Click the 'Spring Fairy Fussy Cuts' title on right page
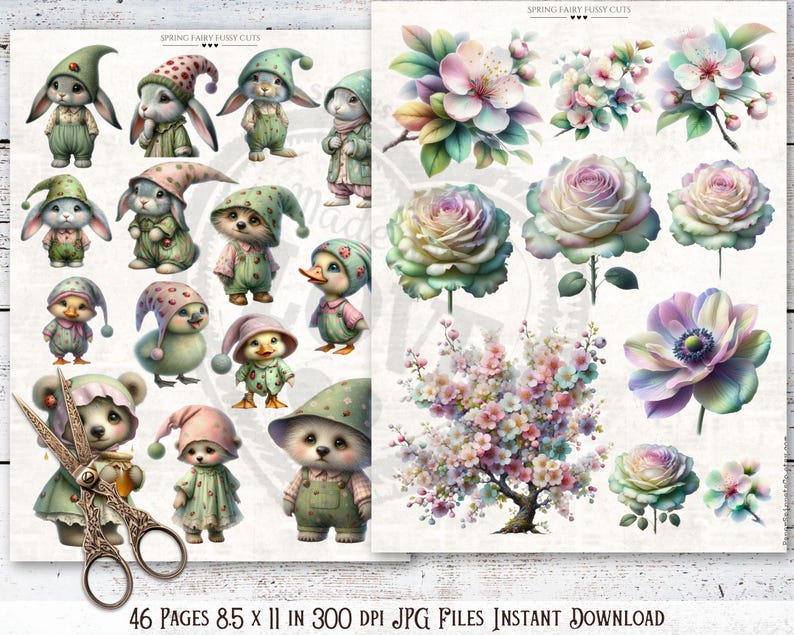This screenshot has height=635, width=794. point(578,10)
